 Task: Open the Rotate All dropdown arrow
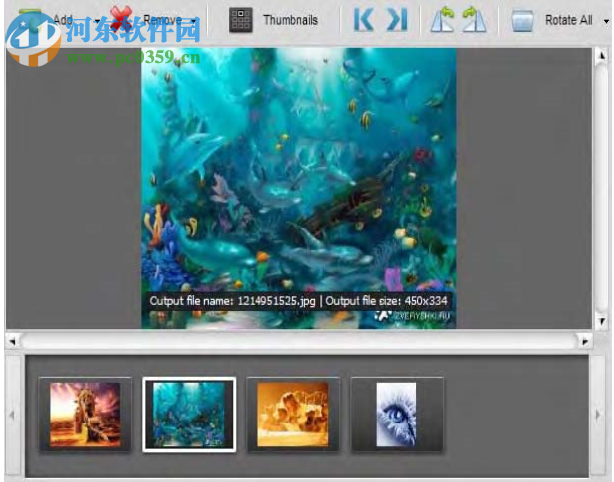point(606,22)
